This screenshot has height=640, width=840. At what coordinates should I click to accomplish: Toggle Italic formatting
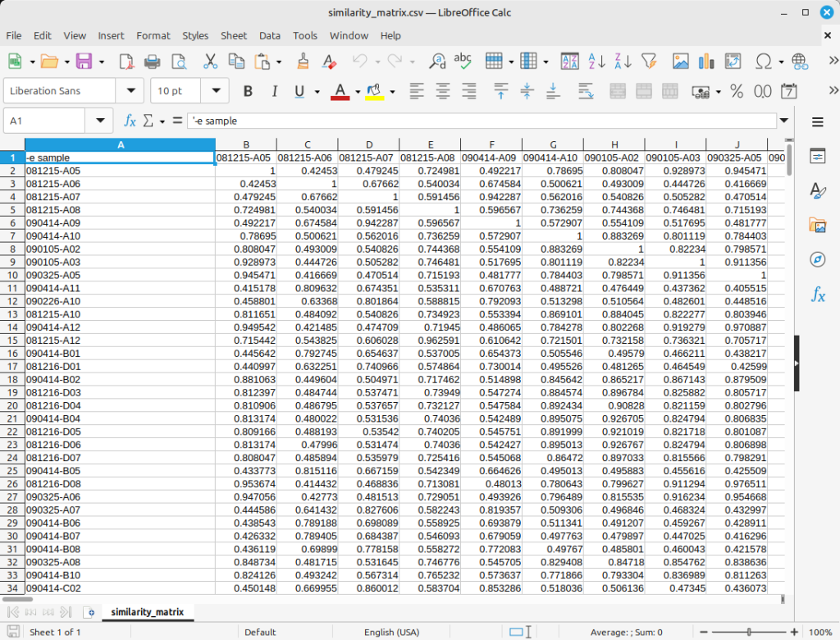pyautogui.click(x=274, y=91)
